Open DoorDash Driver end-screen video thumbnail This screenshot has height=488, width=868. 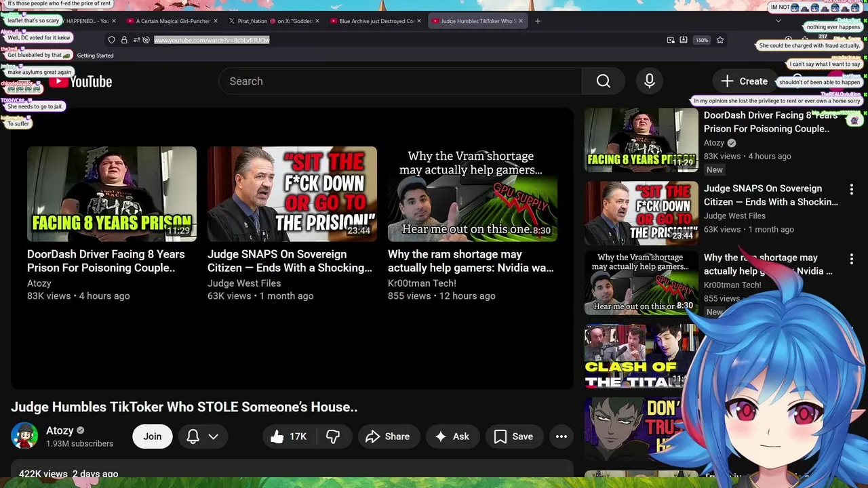click(x=112, y=194)
